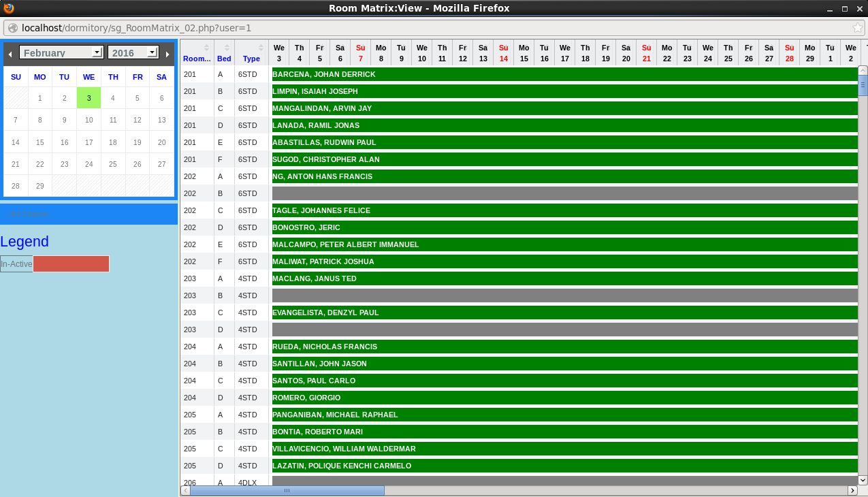This screenshot has height=497, width=868.
Task: Click vertical scrollbar down arrow
Action: [863, 479]
